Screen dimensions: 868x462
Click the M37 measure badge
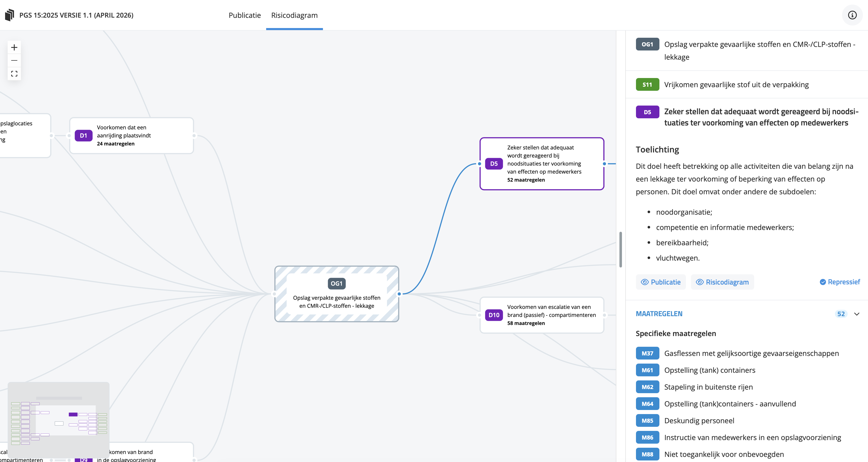click(647, 353)
